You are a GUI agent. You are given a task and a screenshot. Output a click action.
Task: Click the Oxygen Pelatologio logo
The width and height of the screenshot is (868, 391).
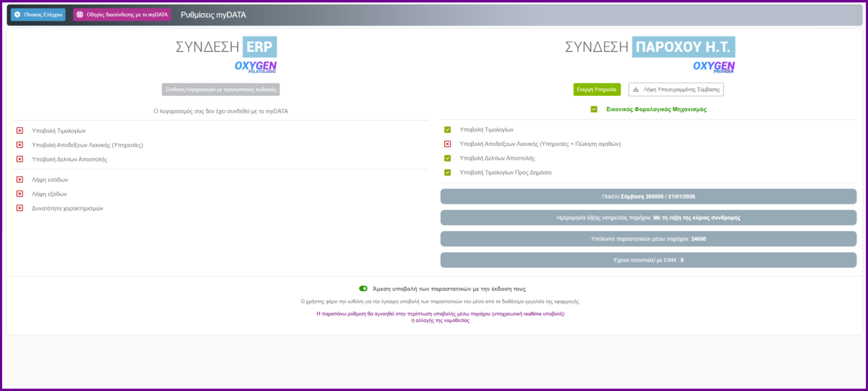(x=256, y=67)
